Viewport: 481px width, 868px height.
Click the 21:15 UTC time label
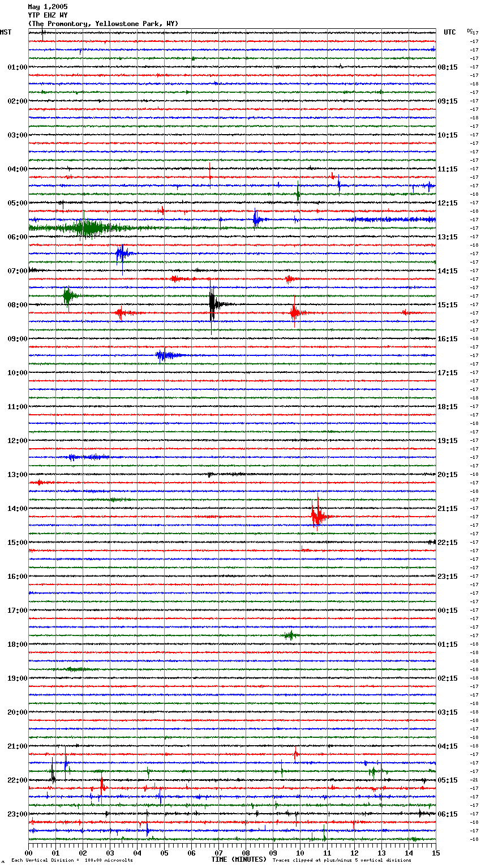448,509
